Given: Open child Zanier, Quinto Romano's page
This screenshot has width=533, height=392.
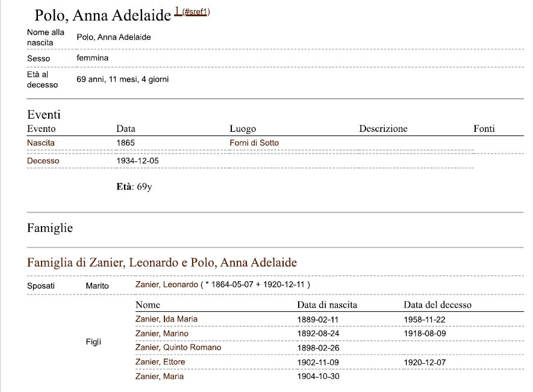Looking at the screenshot, I should 178,347.
